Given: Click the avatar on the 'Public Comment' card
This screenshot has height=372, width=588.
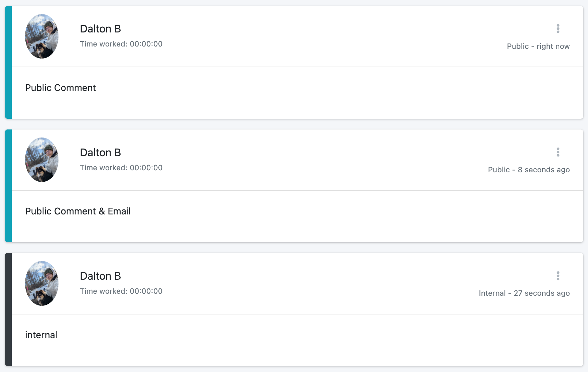Looking at the screenshot, I should point(42,36).
